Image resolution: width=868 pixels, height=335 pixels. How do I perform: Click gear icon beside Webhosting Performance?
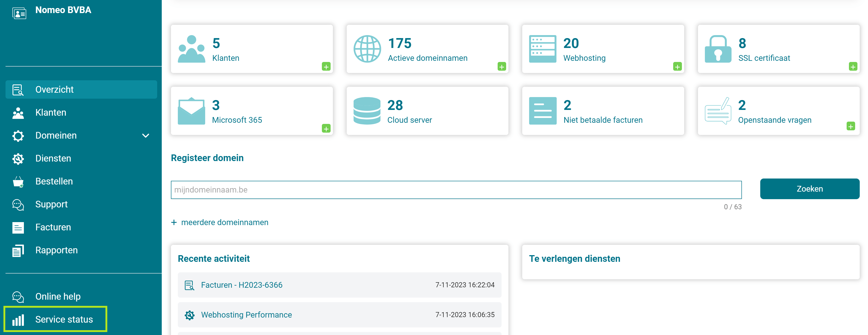(189, 315)
